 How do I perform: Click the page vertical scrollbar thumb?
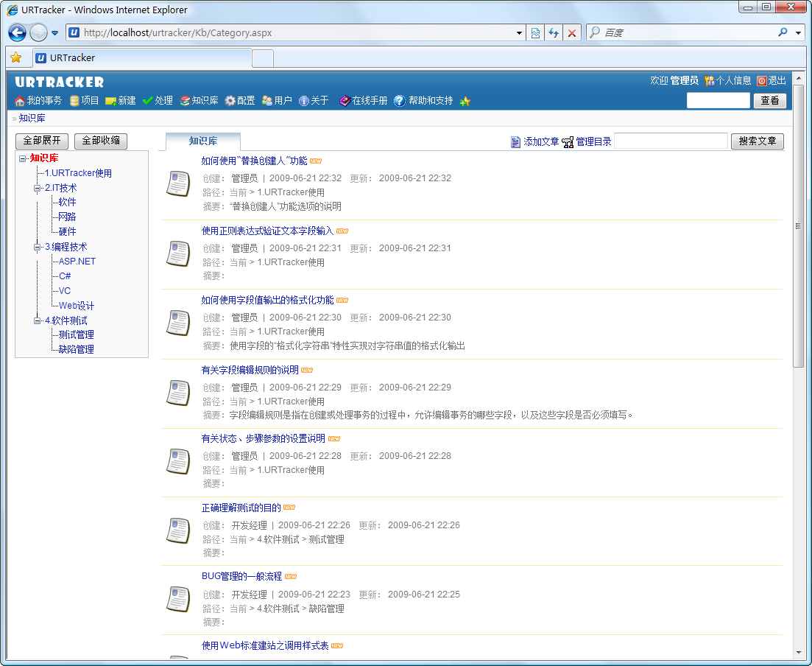tap(798, 226)
